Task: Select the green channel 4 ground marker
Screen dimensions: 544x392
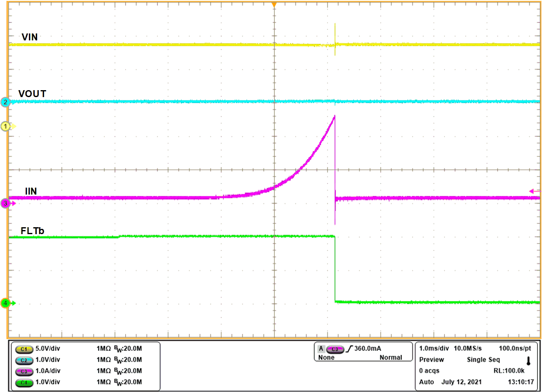Action: click(x=6, y=303)
